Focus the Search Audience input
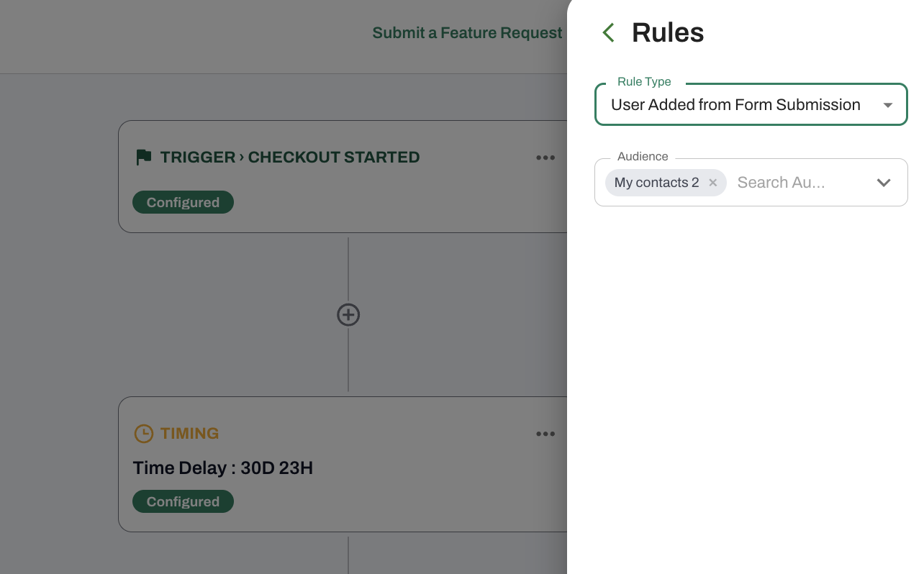 (x=799, y=183)
